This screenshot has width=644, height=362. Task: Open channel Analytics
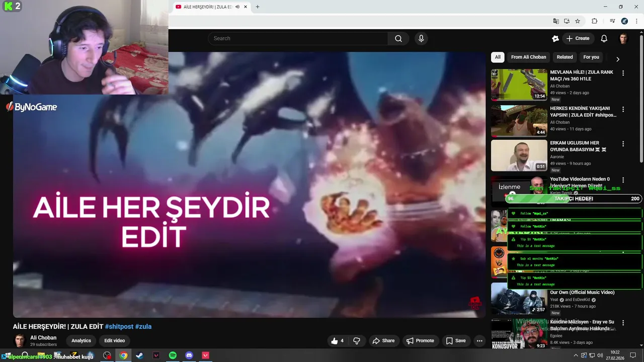(81, 341)
